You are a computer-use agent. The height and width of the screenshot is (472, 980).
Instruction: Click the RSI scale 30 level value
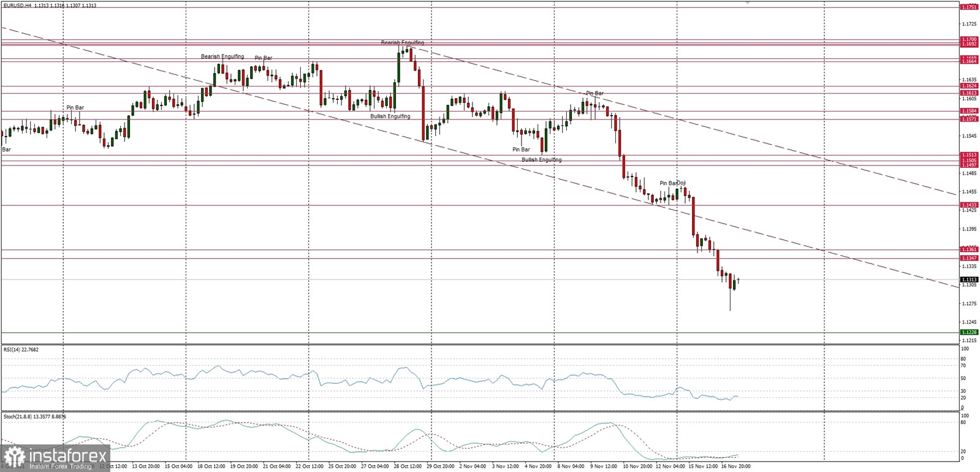pyautogui.click(x=963, y=391)
